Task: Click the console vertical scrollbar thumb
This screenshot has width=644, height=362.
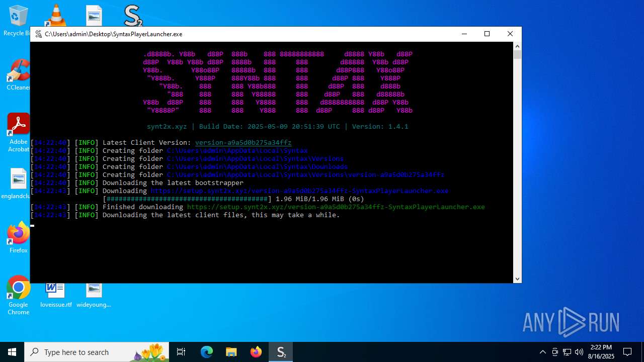Action: coord(517,54)
